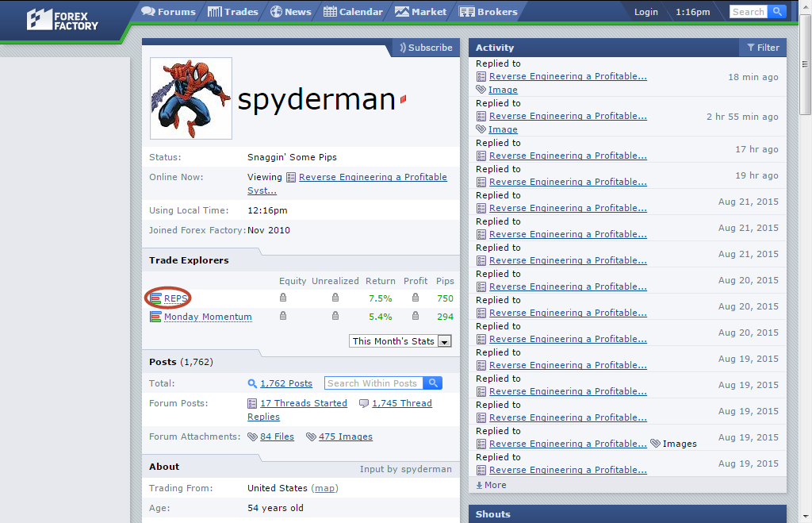
Task: Open the Image attachment from 18 min ago
Action: pyautogui.click(x=503, y=90)
